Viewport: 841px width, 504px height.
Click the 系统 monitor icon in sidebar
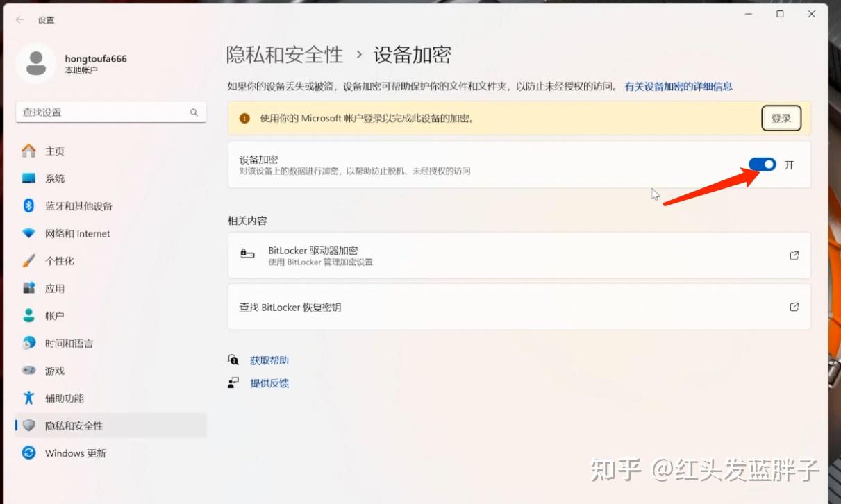28,178
